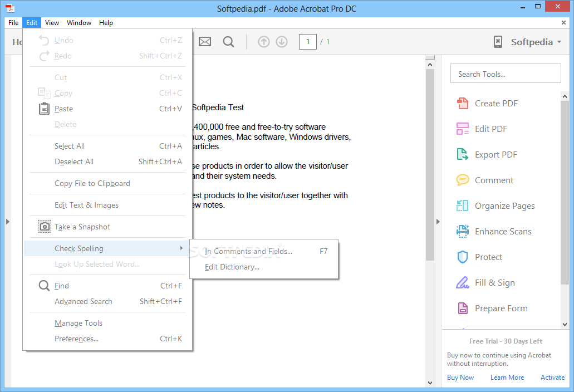Choose Paste entry in Edit menu
This screenshot has height=392, width=574.
click(107, 109)
